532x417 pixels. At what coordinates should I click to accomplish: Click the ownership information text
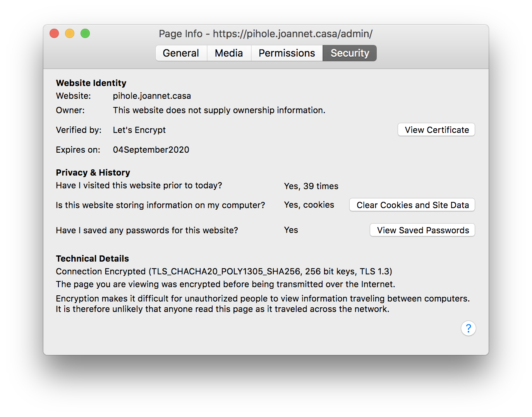(219, 110)
